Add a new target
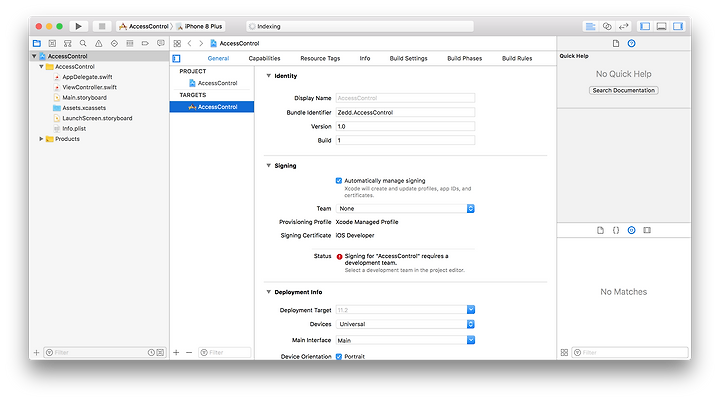This screenshot has height=401, width=720. [176, 352]
